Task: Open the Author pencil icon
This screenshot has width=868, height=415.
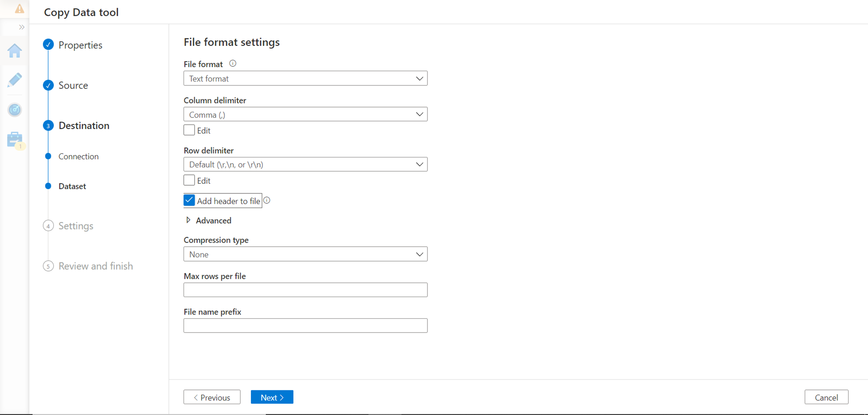Action: [15, 80]
